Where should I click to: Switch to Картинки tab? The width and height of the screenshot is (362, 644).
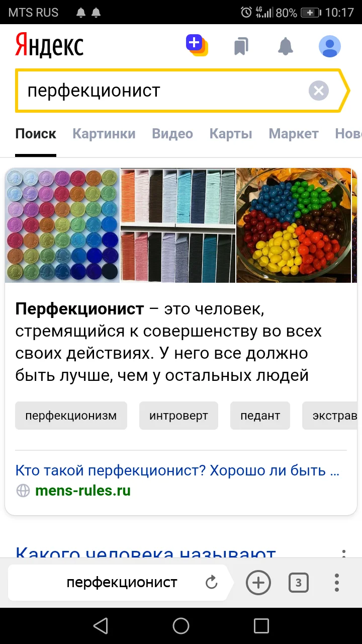tap(104, 133)
